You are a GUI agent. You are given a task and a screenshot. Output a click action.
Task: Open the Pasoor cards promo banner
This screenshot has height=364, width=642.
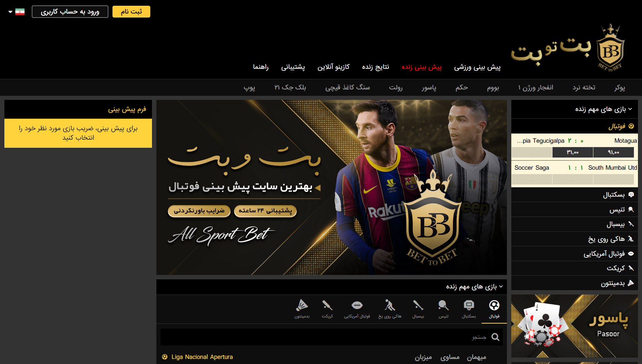pyautogui.click(x=574, y=326)
